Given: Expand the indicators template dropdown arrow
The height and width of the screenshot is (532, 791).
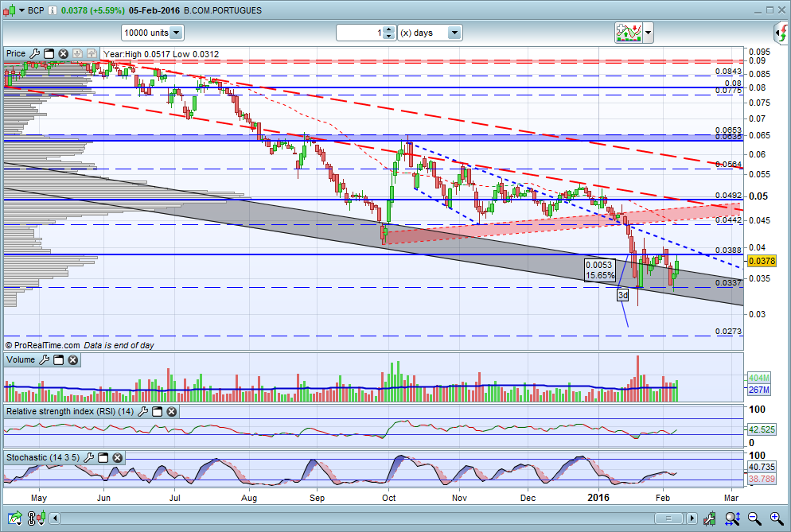Looking at the screenshot, I should coord(648,33).
